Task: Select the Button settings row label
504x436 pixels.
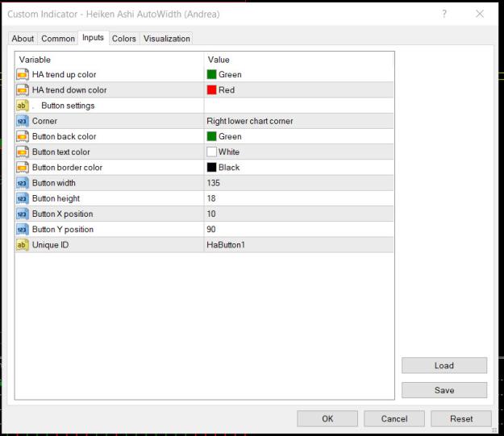Action: (68, 106)
